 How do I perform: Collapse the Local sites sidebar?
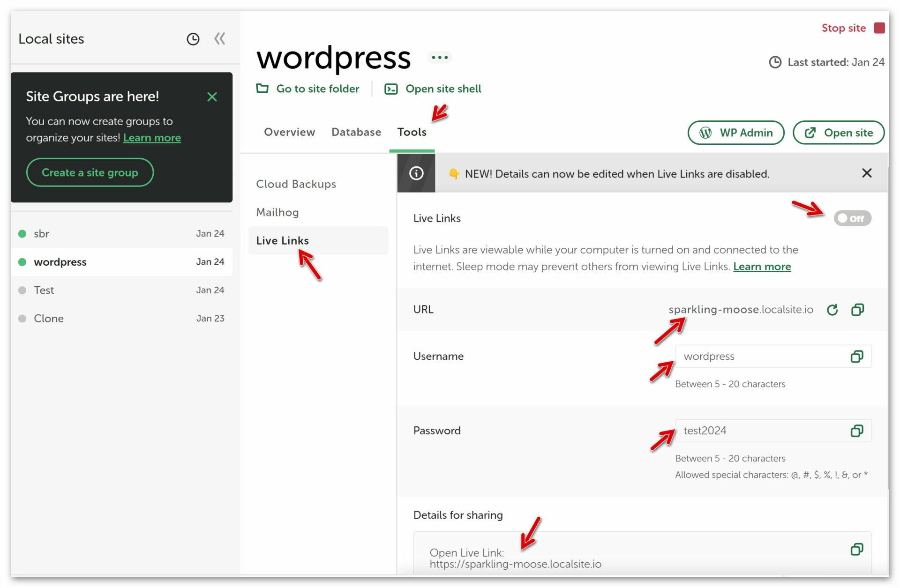click(219, 39)
